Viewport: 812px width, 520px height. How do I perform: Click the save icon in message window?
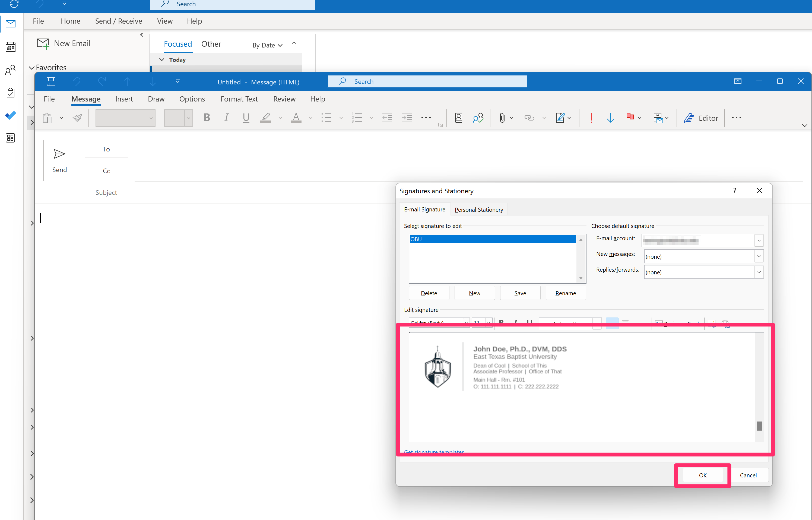click(x=51, y=81)
